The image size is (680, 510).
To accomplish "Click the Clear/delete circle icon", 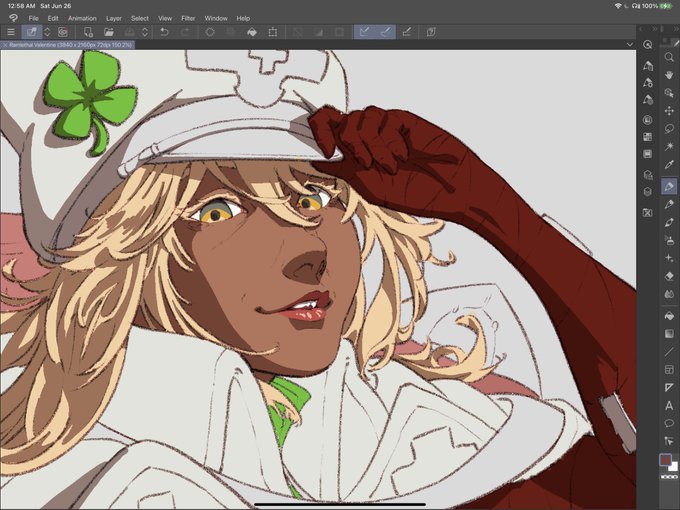I will tap(210, 32).
